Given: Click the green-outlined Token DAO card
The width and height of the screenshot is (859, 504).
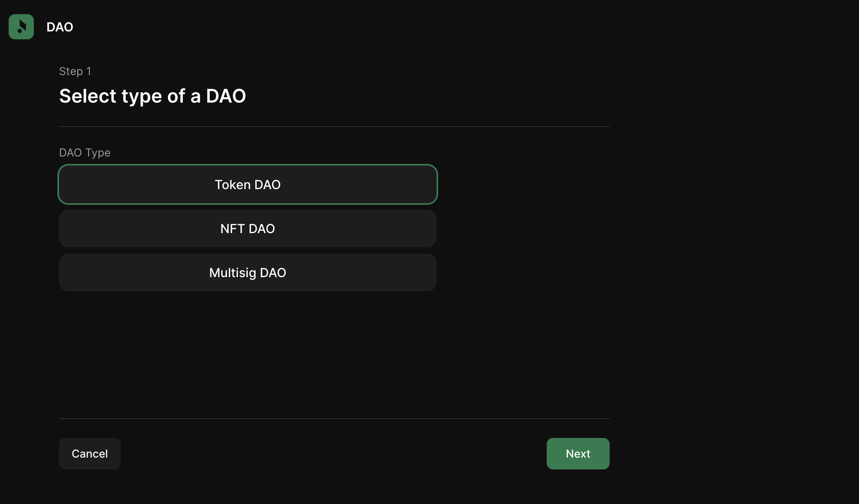Looking at the screenshot, I should click(248, 184).
